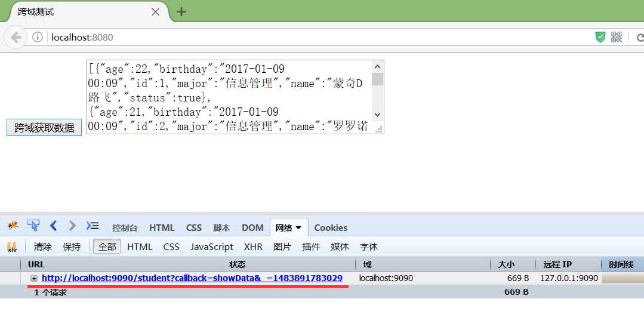Filter requests by 插件 type
644x324 pixels.
pos(311,247)
